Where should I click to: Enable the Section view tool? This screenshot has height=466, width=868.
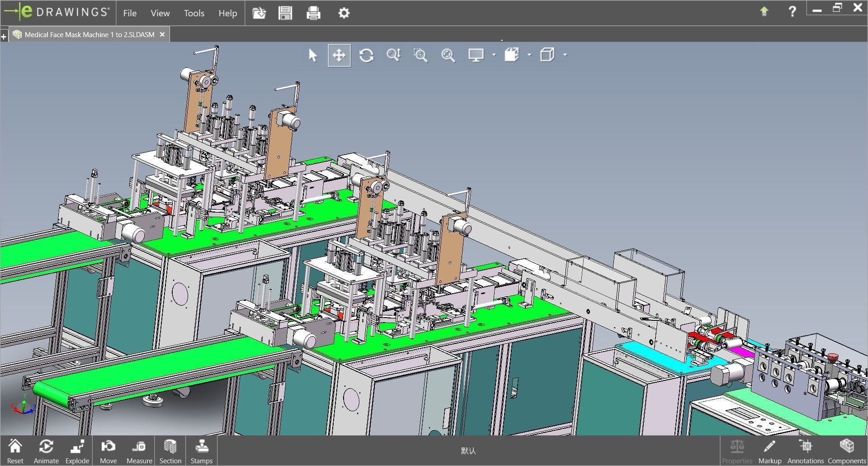pyautogui.click(x=170, y=451)
